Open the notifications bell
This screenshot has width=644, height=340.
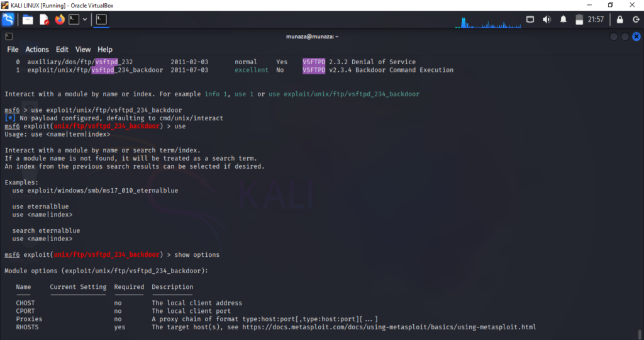(x=563, y=20)
